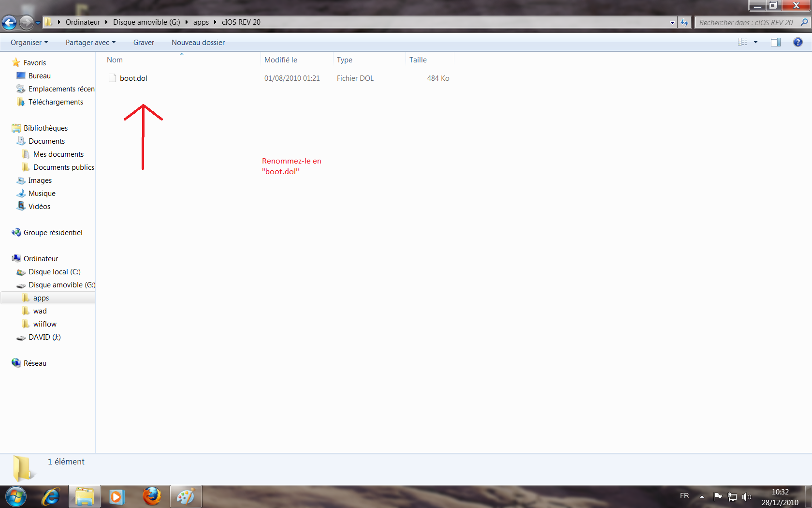Open the Windows Start menu orb
This screenshot has height=508, width=812.
pos(15,496)
